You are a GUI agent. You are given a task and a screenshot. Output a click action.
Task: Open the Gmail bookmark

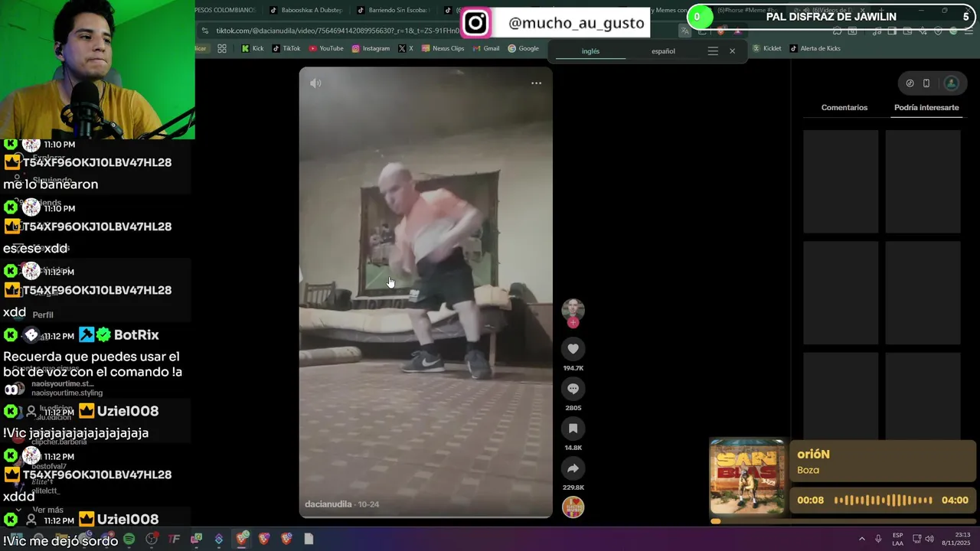[x=485, y=48]
